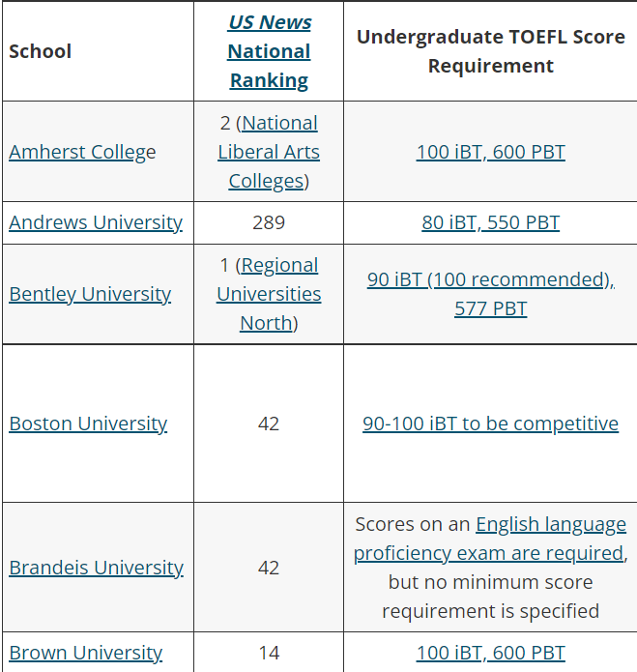Image resolution: width=637 pixels, height=672 pixels.
Task: Open the Brown University link
Action: (86, 653)
